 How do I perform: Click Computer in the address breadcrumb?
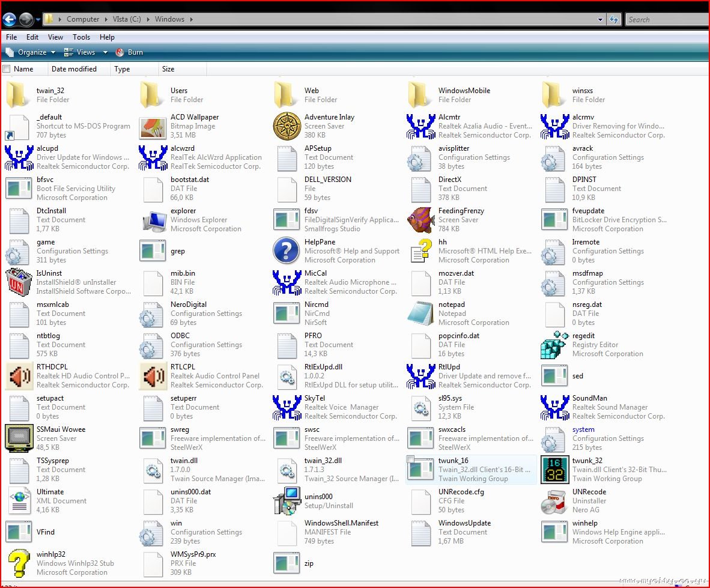pos(83,19)
